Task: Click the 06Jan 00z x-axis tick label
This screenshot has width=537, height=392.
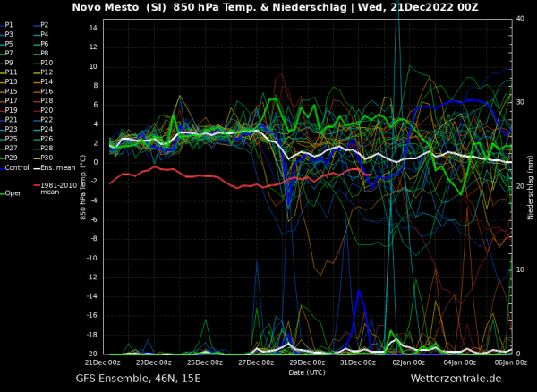Action: point(510,362)
